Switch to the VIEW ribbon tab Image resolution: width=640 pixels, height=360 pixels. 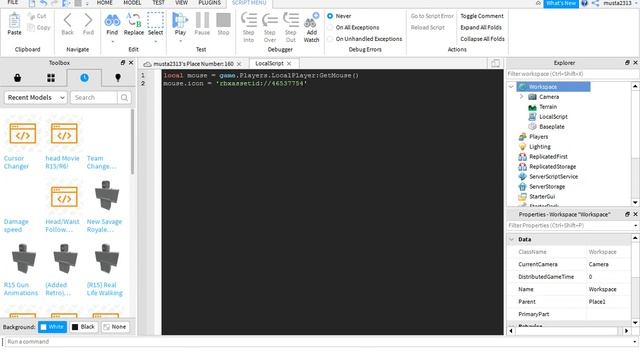tap(181, 2)
